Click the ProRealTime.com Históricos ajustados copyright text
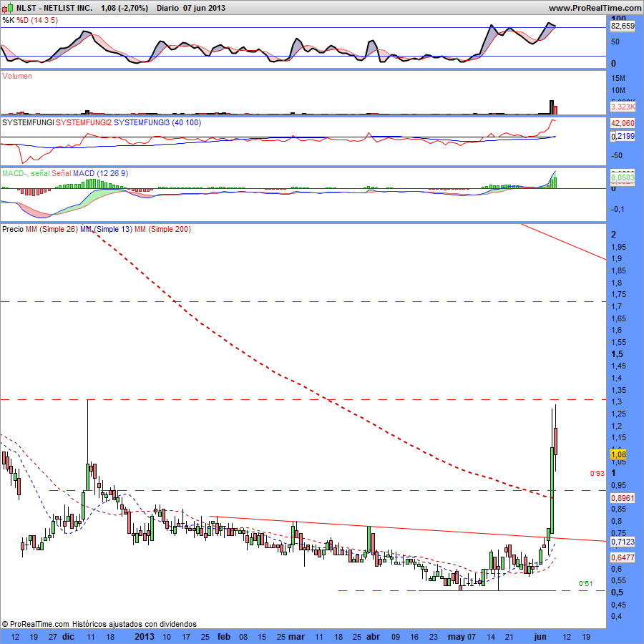644x644 pixels. point(99,624)
